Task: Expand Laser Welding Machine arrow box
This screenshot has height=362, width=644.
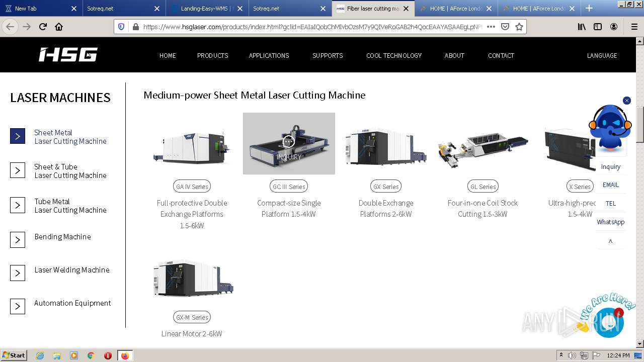Action: (18, 273)
